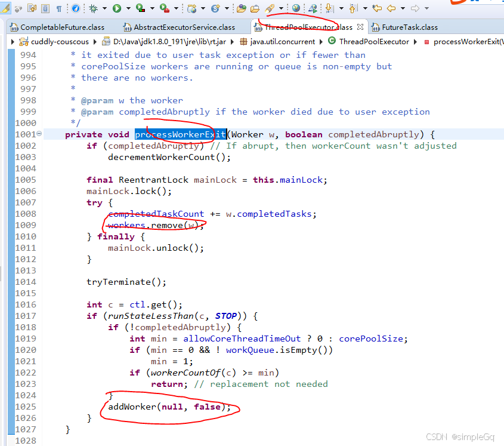Expand breadcrumb arrow after ThreadPoolExecutor
504x446 pixels.
pos(416,42)
